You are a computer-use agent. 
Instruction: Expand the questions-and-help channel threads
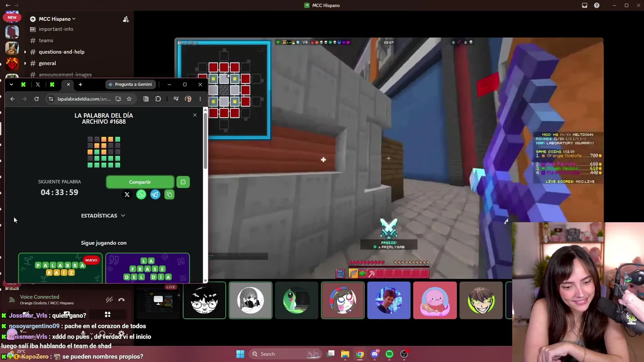pos(25,52)
